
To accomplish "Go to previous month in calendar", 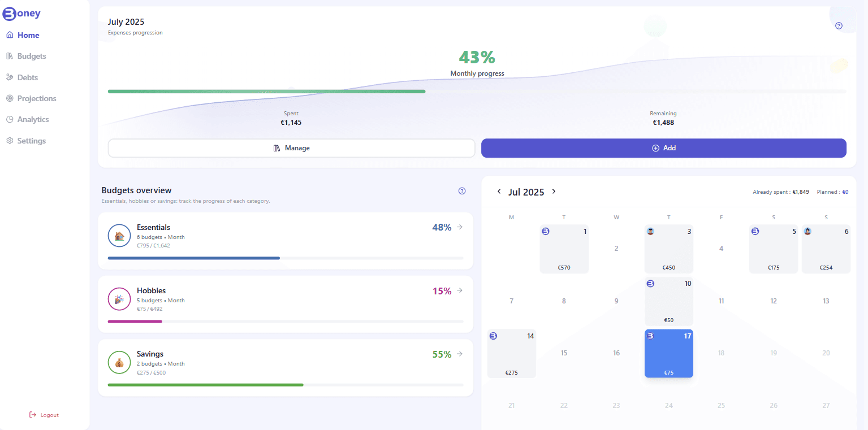I will click(499, 192).
